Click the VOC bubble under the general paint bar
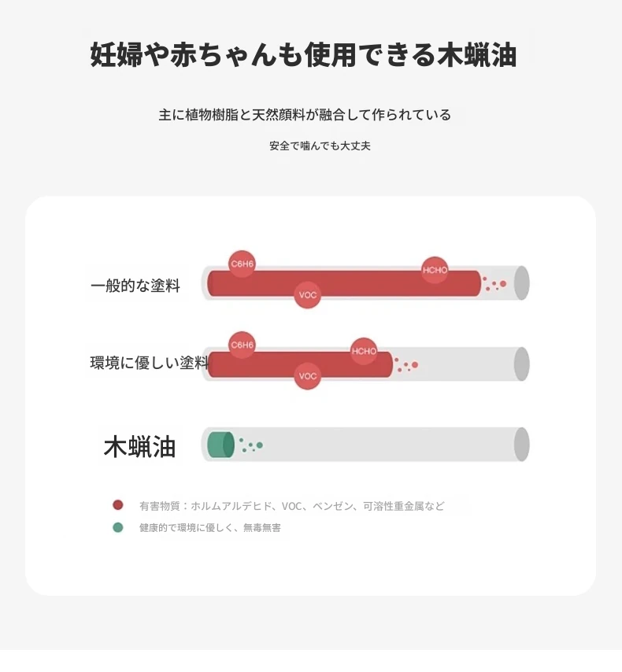Image resolution: width=622 pixels, height=672 pixels. tap(308, 296)
